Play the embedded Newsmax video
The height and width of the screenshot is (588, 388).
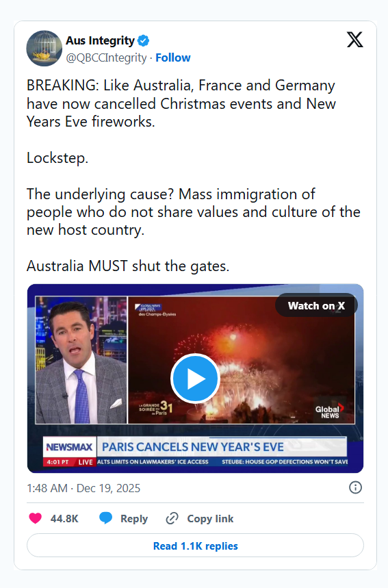(195, 379)
